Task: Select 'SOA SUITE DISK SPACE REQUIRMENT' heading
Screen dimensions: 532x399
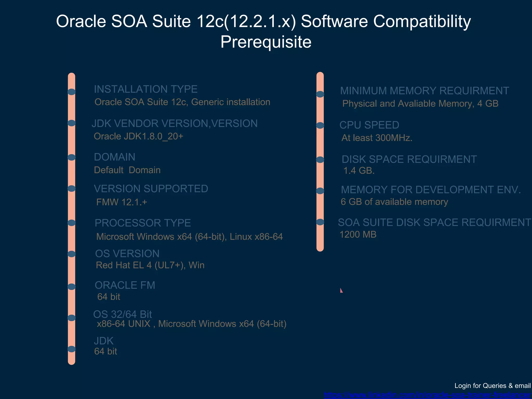Action: [434, 222]
